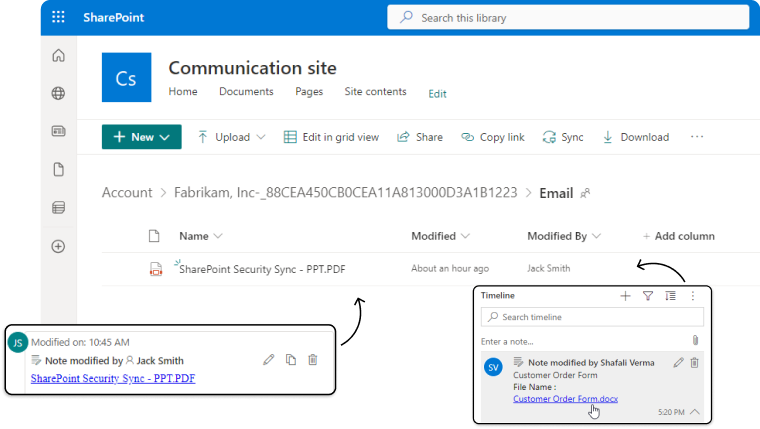Edit Shafali Verma's note with pencil icon
Viewport: 760px width, 429px height.
tap(678, 362)
